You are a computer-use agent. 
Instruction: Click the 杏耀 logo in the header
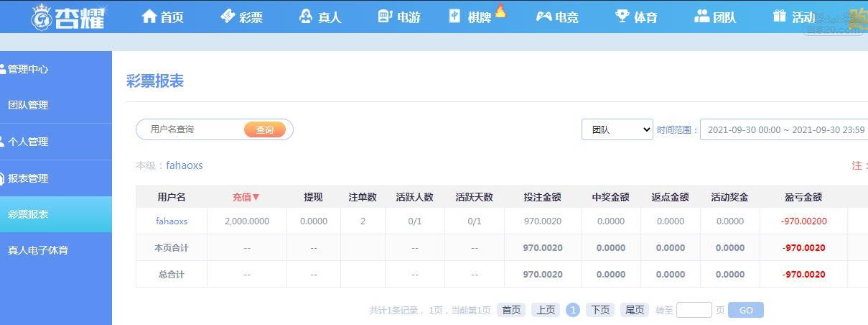click(x=69, y=17)
